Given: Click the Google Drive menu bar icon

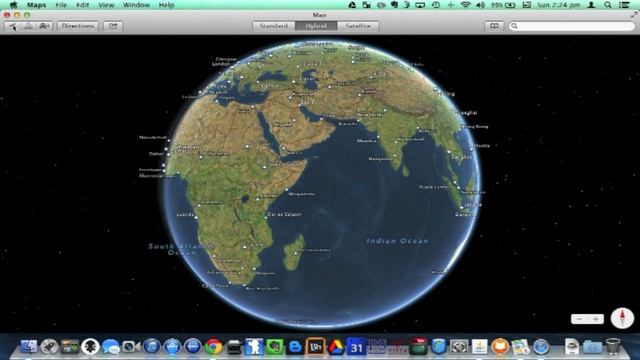Looking at the screenshot, I should point(352,5).
